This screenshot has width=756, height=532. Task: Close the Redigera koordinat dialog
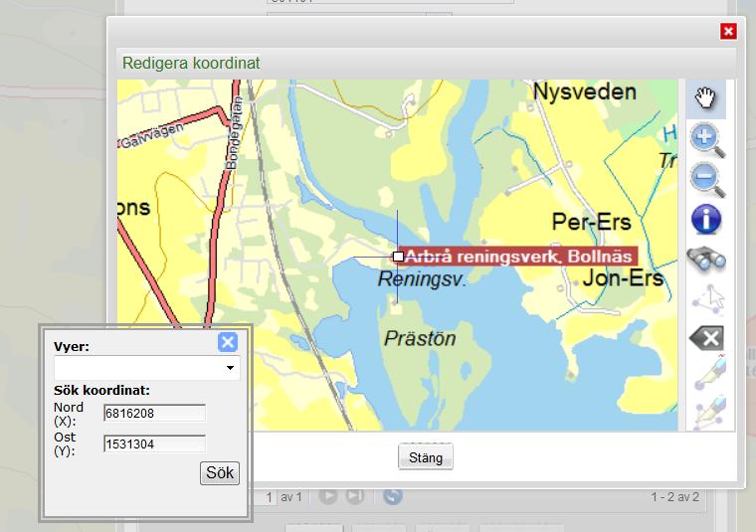pyautogui.click(x=728, y=32)
